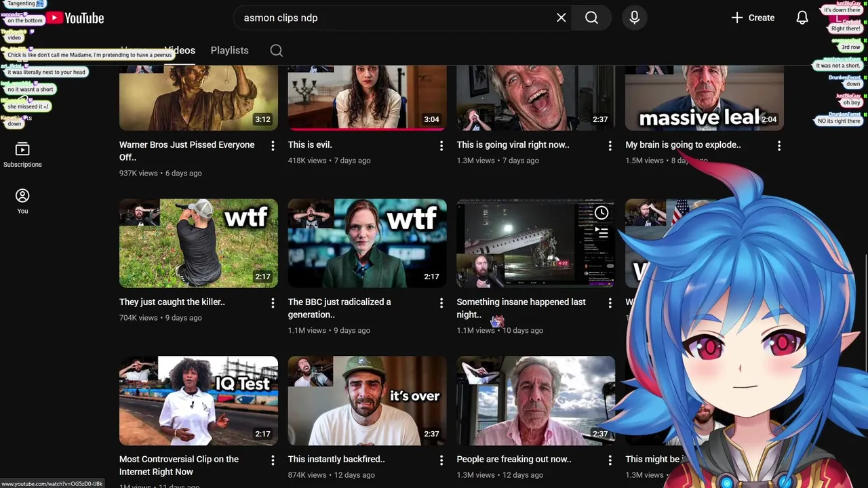Open options for People are freaking out video
This screenshot has height=488, width=868.
[610, 460]
